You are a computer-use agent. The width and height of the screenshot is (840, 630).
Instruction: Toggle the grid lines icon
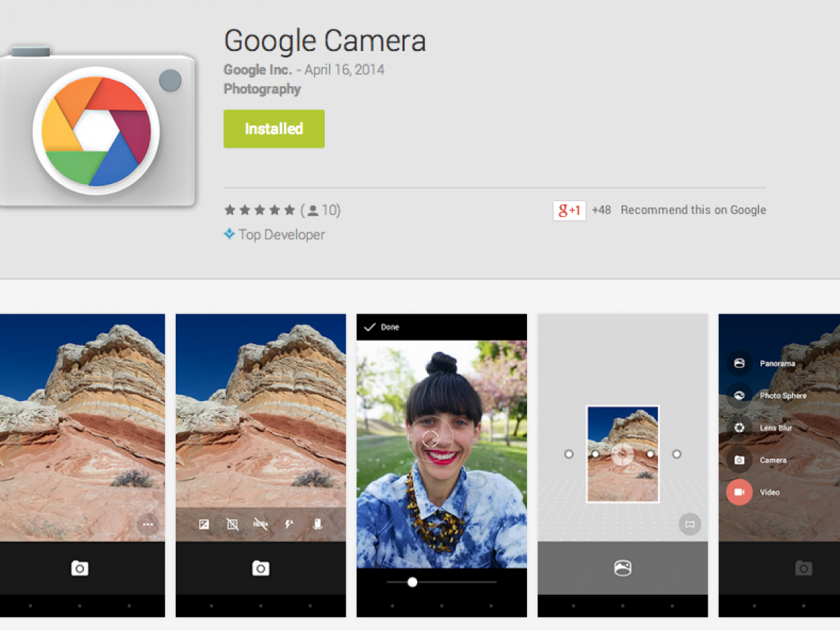coord(232,524)
